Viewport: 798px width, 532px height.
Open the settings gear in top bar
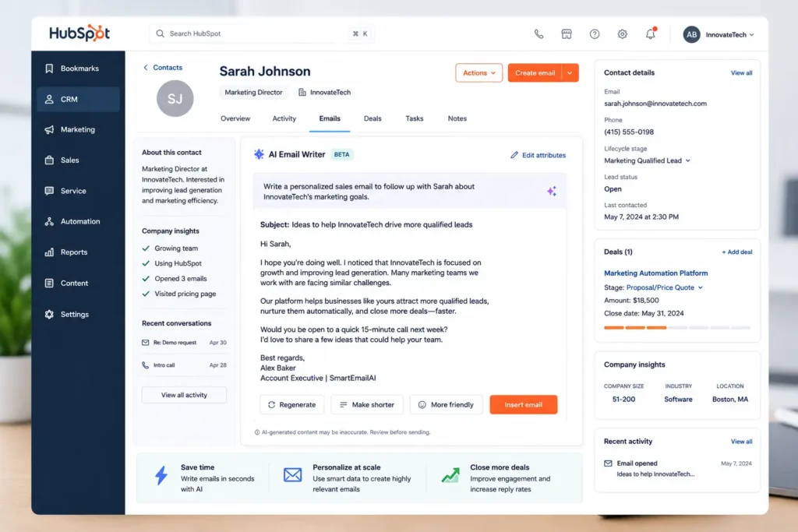623,34
